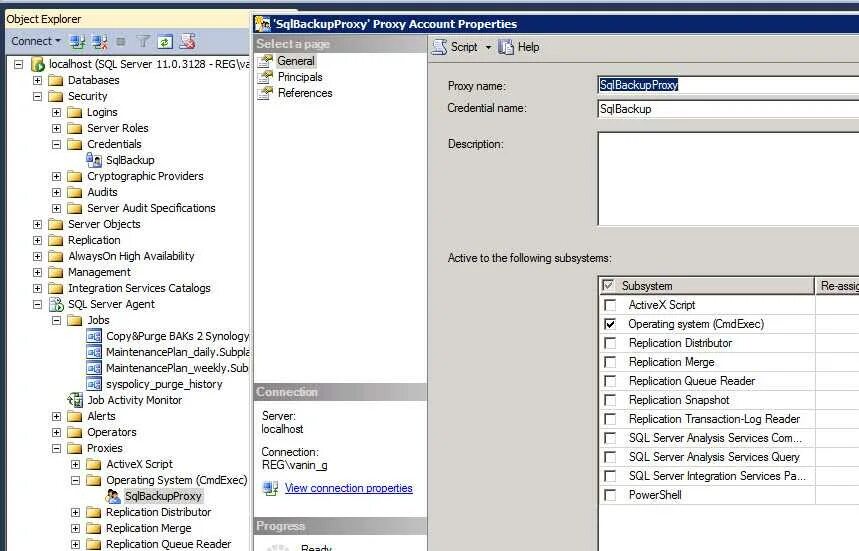Image resolution: width=859 pixels, height=551 pixels.
Task: Click the SqlBackupProxy proxy icon in tree
Action: (113, 496)
